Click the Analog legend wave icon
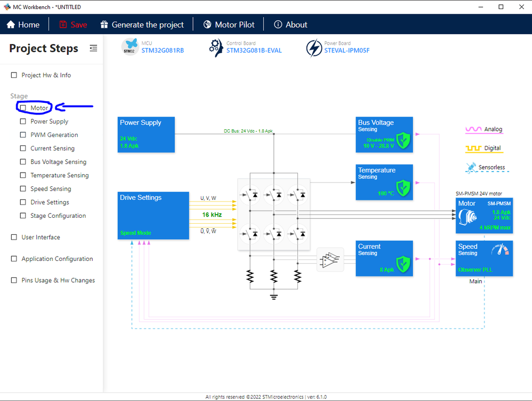Screen dimensions: 532x401 [x=473, y=129]
